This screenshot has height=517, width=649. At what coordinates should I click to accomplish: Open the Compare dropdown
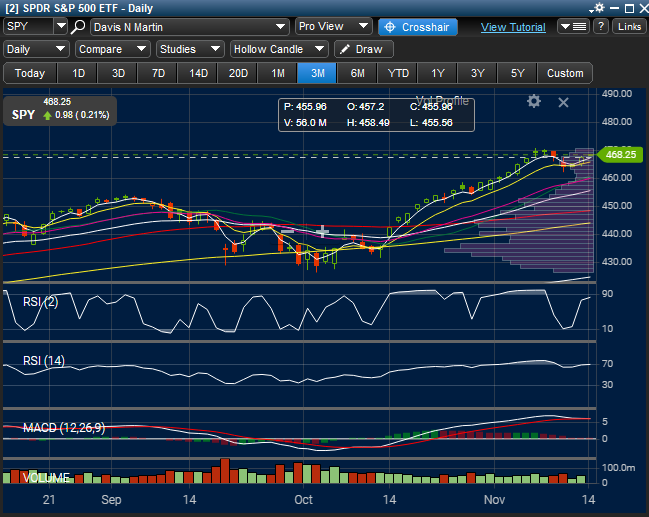[x=113, y=49]
